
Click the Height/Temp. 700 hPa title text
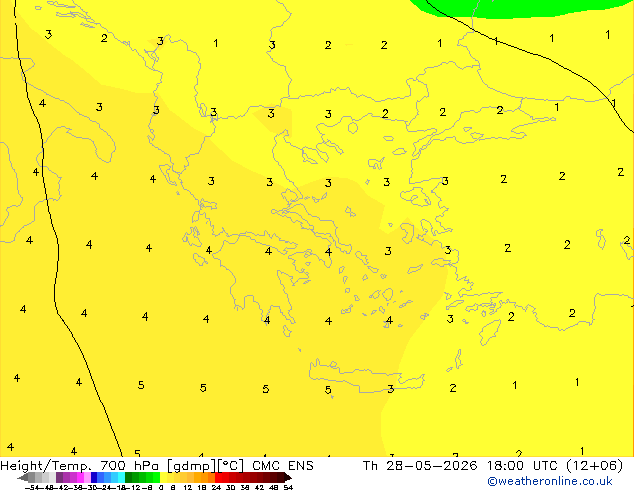click(80, 466)
